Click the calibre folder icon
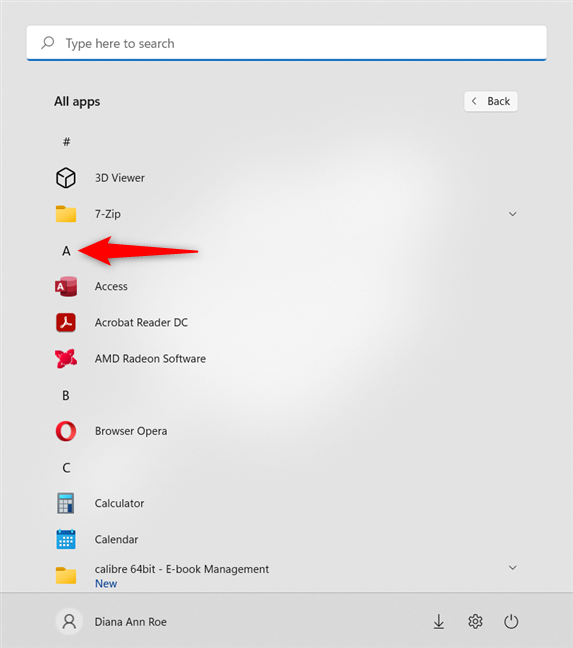 point(66,575)
